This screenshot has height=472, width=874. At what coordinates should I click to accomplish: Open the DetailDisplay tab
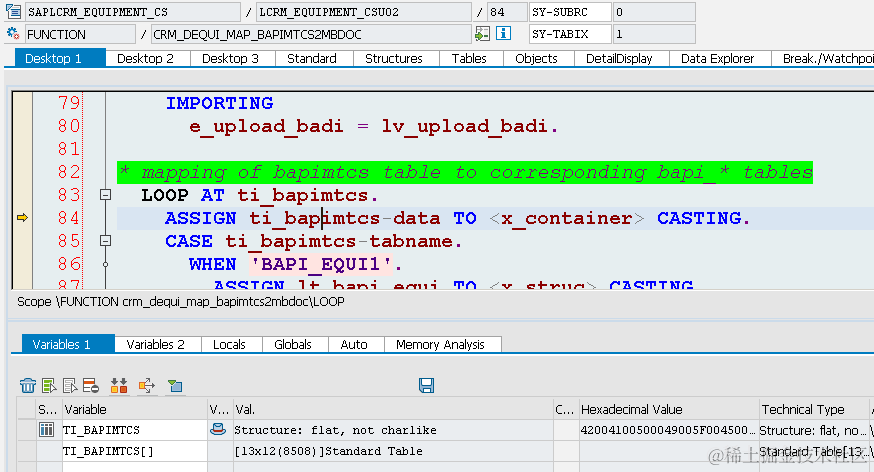620,59
